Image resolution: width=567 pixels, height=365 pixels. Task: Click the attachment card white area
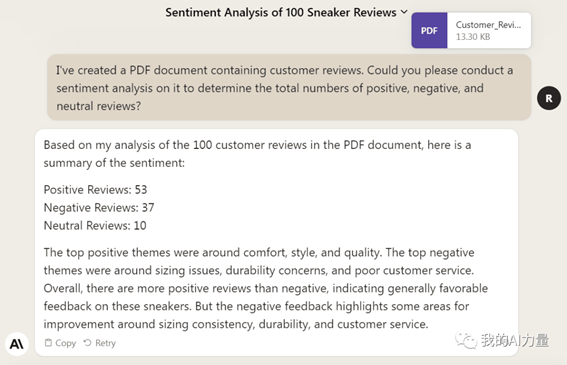point(489,30)
